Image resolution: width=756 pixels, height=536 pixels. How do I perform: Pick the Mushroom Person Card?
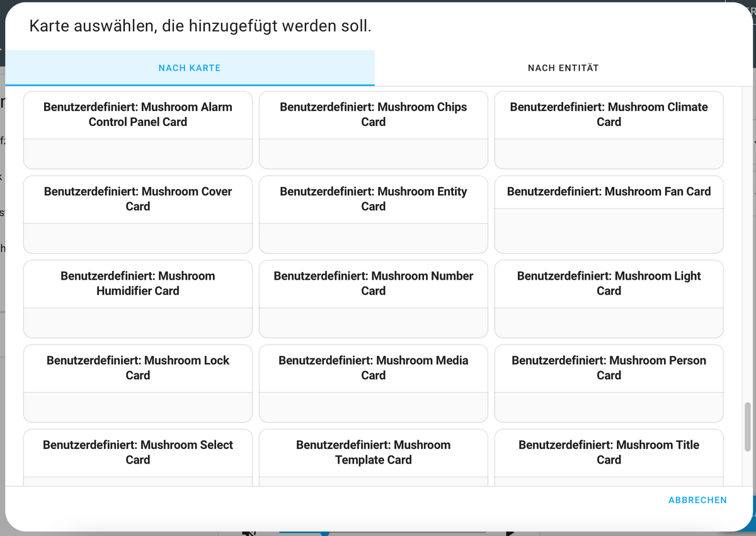[x=609, y=384]
